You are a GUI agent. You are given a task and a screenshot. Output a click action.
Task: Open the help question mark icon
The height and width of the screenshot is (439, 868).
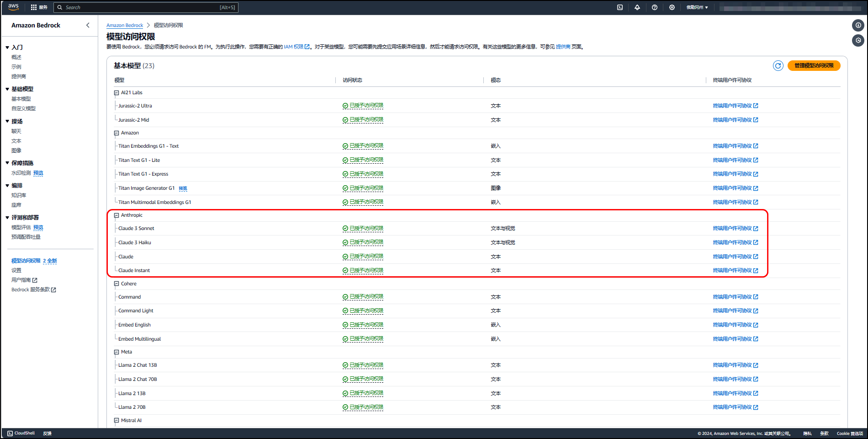point(655,7)
